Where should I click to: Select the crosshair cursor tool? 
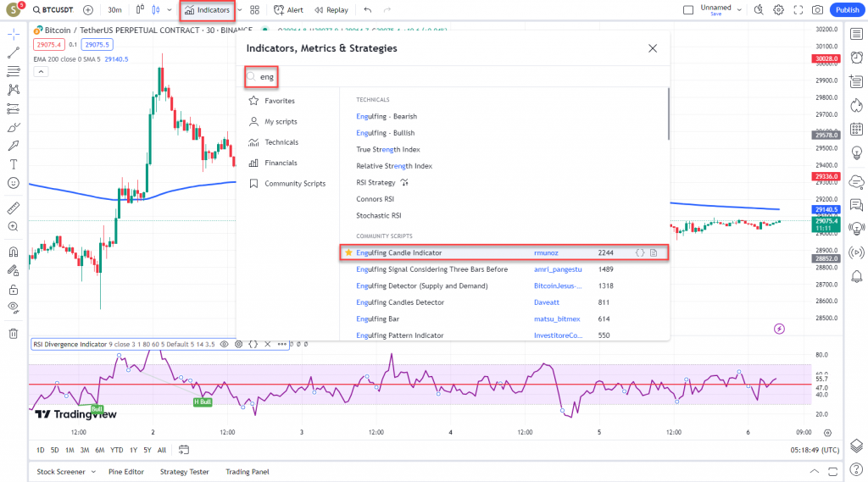pos(14,35)
